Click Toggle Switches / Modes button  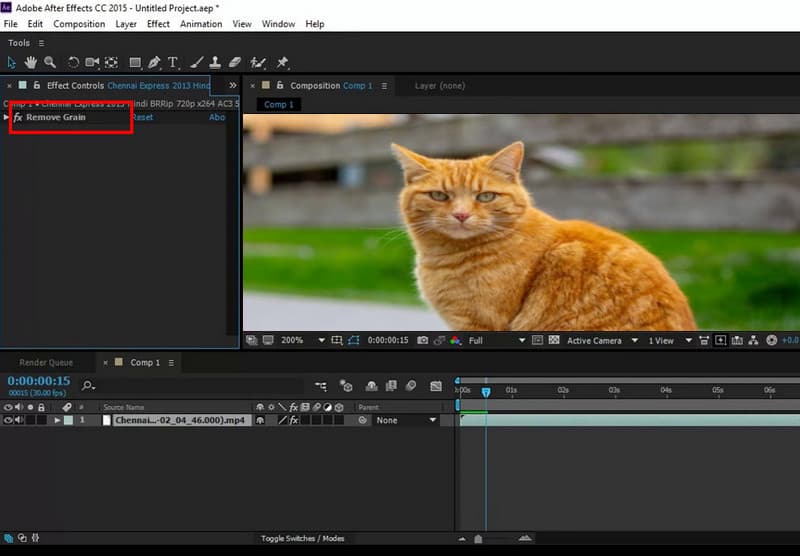click(303, 539)
